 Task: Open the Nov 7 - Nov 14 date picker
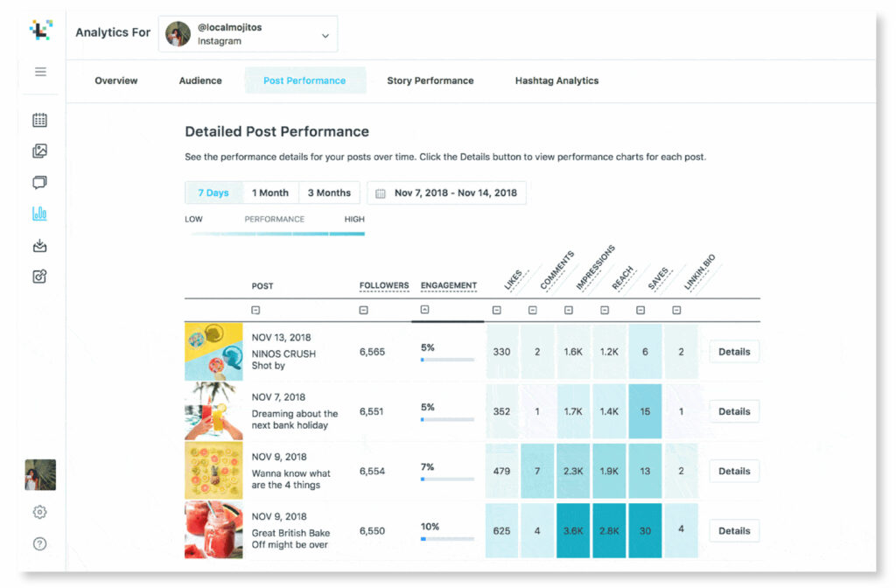(x=446, y=193)
